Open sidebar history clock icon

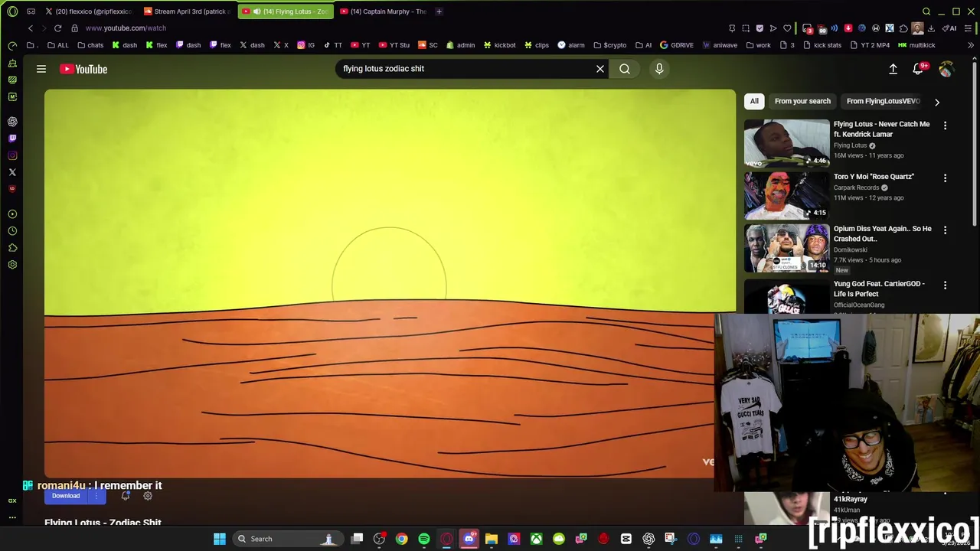(x=12, y=231)
